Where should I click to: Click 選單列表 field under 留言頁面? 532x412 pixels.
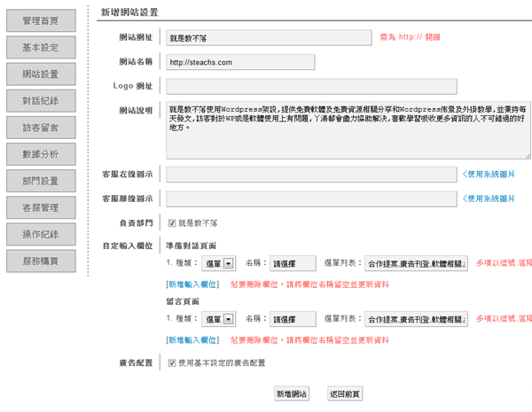[x=417, y=319]
